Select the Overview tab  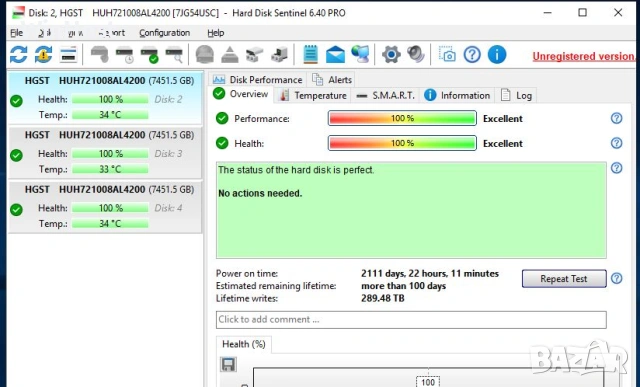(x=240, y=94)
